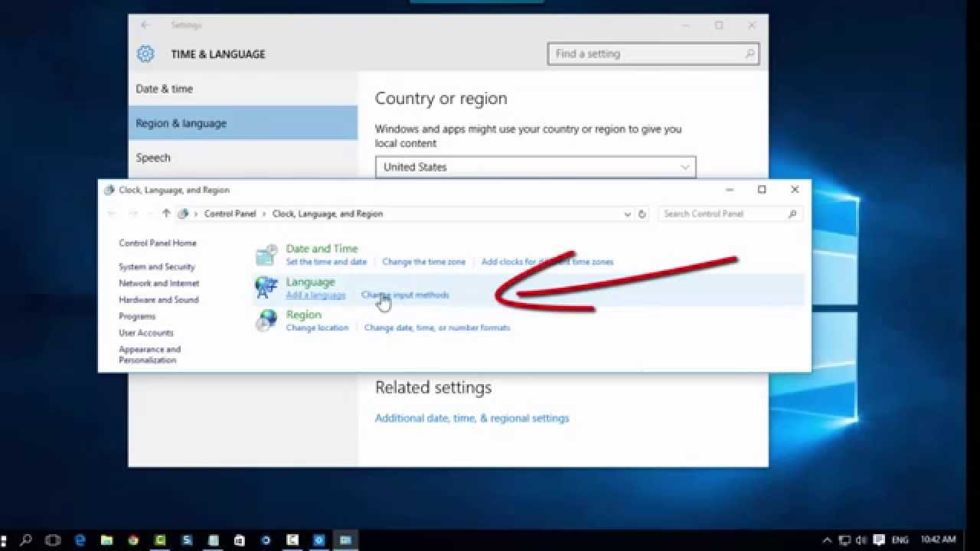Viewport: 980px width, 551px height.
Task: Open File Explorer from the taskbar
Action: click(106, 540)
